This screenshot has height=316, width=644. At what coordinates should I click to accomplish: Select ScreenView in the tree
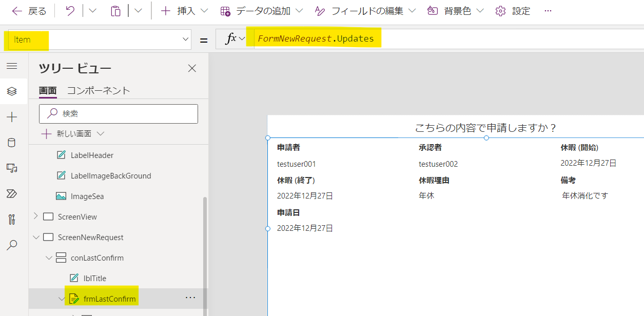click(77, 216)
